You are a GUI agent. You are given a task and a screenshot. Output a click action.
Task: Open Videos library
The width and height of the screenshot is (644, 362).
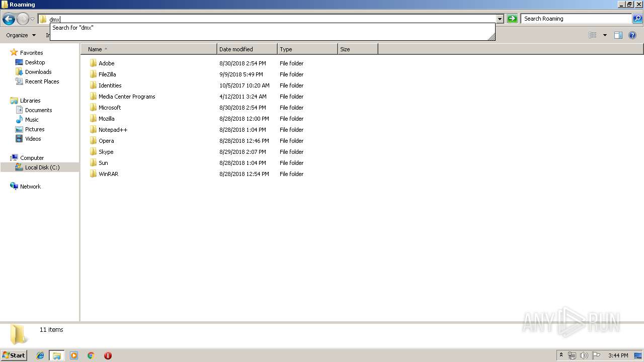(33, 139)
